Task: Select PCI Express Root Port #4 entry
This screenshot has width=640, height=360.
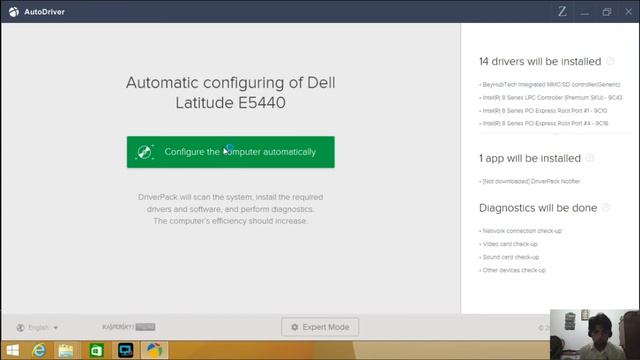Action: click(544, 123)
